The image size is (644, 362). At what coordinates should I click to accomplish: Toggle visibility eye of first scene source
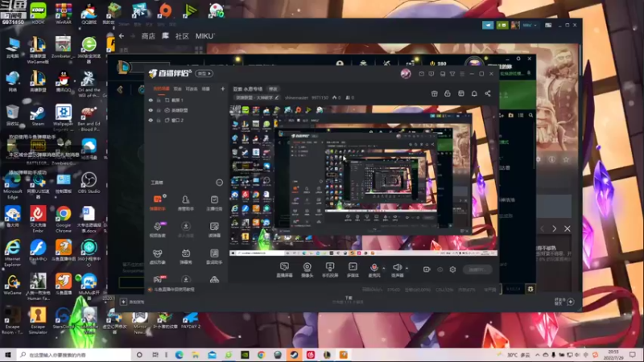tap(151, 100)
